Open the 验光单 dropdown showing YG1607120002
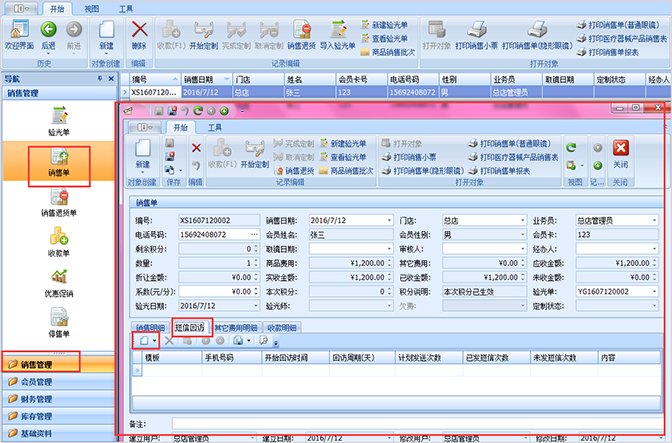Image resolution: width=672 pixels, height=443 pixels. [x=654, y=292]
